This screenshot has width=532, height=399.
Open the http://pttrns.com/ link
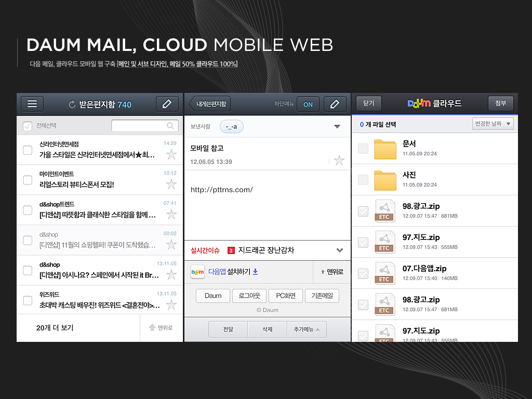pos(221,190)
